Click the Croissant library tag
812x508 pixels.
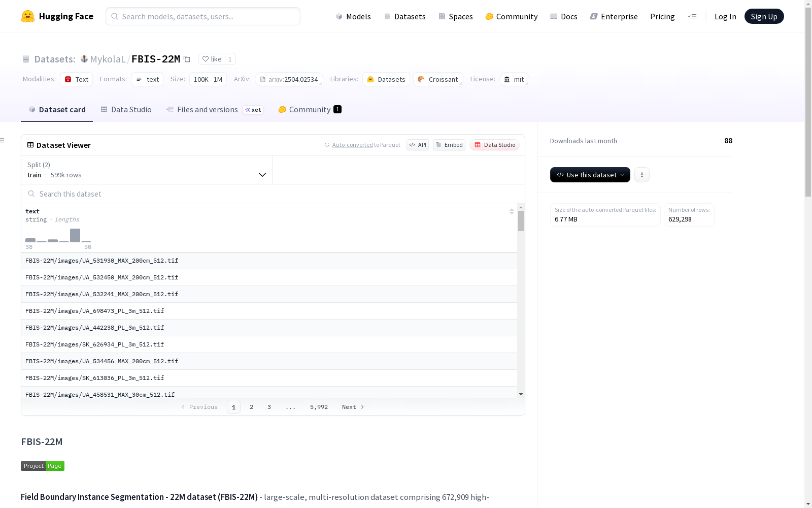pyautogui.click(x=438, y=79)
